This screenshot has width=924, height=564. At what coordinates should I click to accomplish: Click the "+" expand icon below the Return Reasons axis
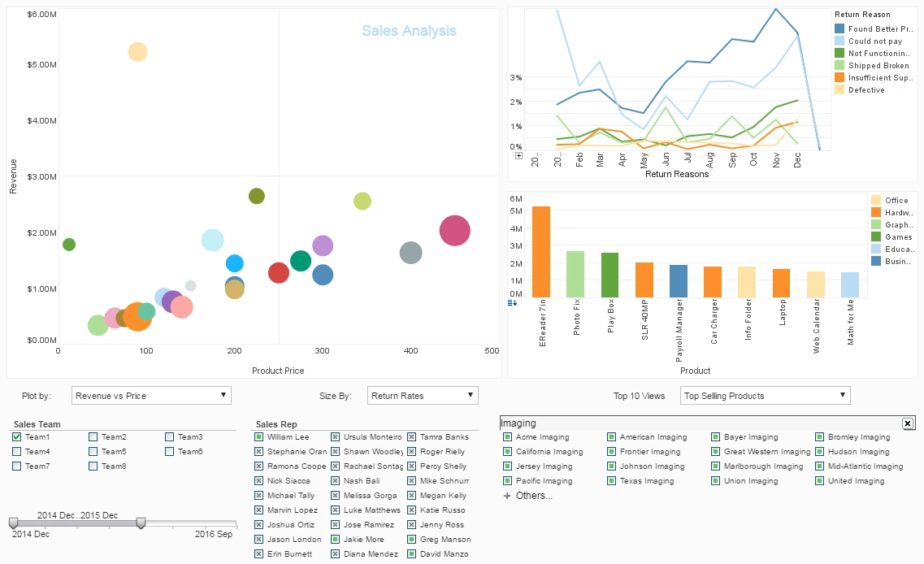[x=518, y=155]
